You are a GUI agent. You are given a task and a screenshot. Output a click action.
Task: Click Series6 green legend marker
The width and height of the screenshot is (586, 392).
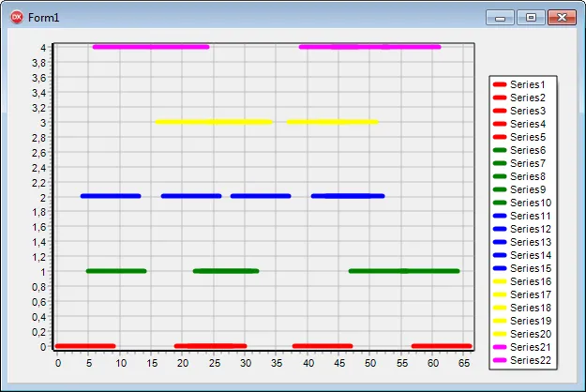coord(500,150)
